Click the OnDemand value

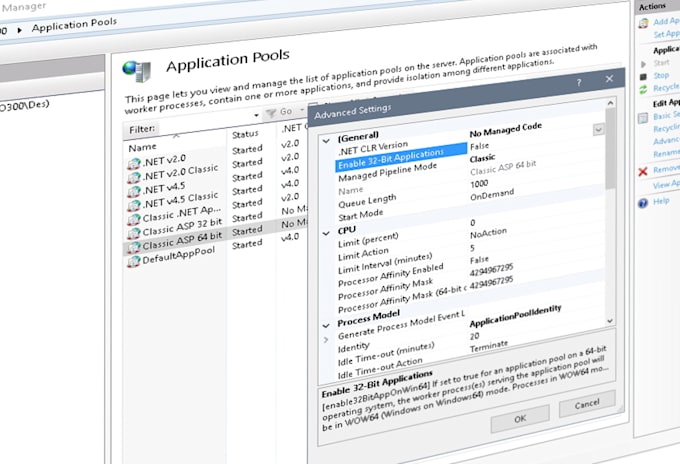point(492,194)
